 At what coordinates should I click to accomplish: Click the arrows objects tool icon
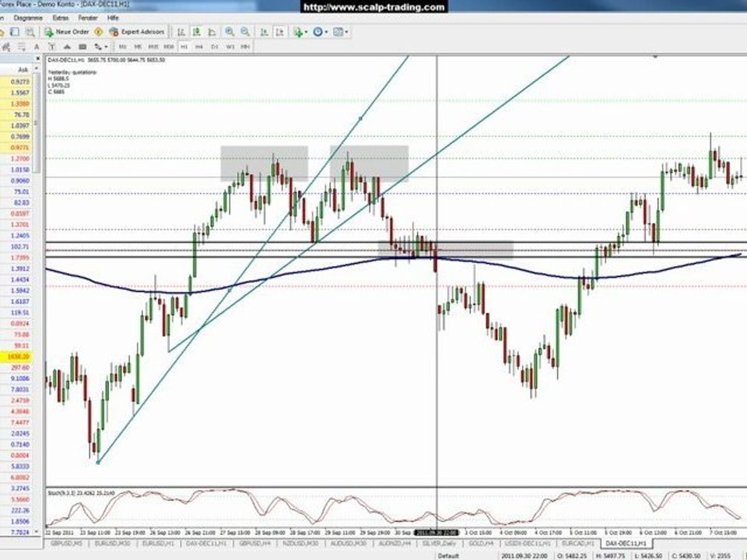click(x=98, y=47)
